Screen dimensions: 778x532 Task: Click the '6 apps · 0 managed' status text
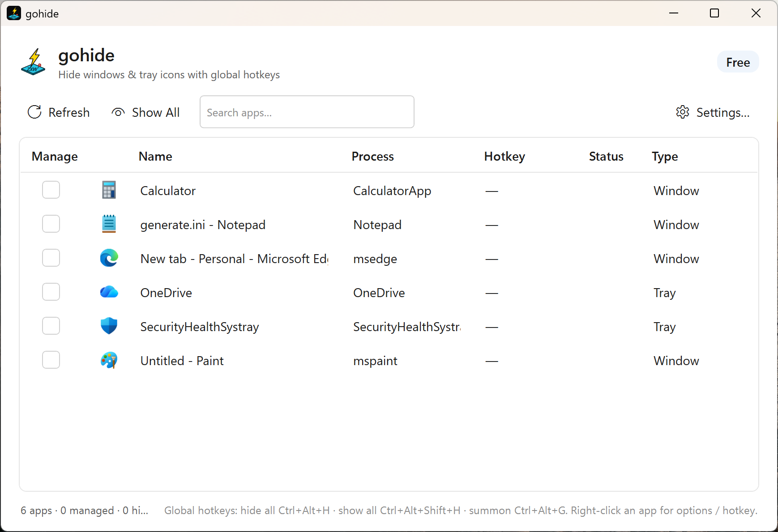[x=85, y=510]
